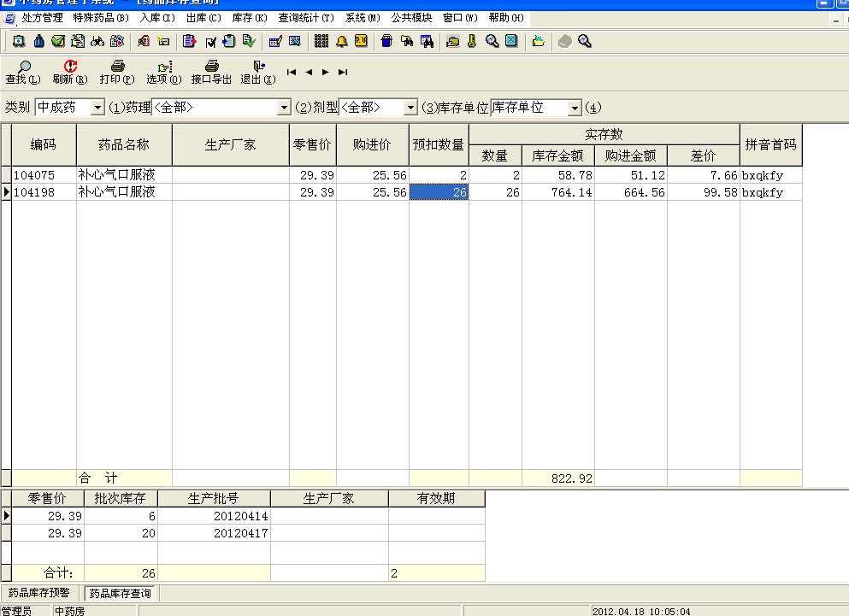
Task: Click the 购进金额 value 51.12
Action: point(631,175)
